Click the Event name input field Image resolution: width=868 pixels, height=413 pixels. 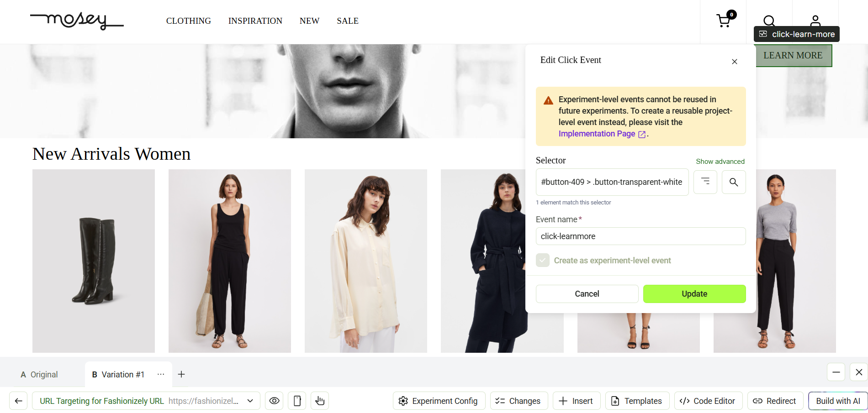coord(640,236)
